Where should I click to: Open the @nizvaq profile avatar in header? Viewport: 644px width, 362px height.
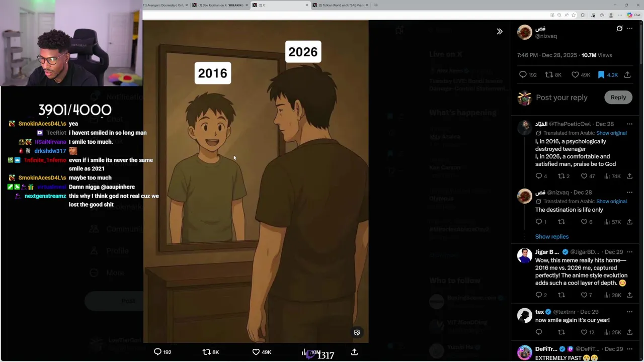[525, 32]
